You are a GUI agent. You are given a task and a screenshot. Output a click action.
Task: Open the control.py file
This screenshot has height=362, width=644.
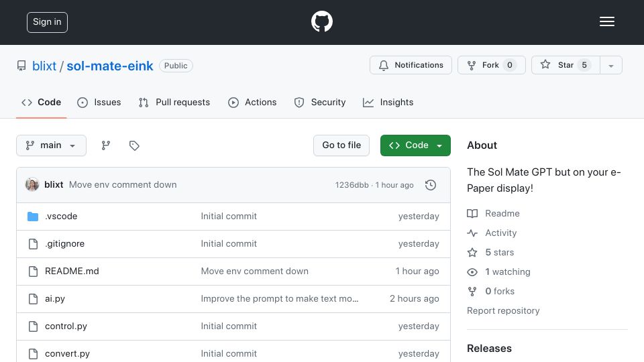[x=66, y=326]
